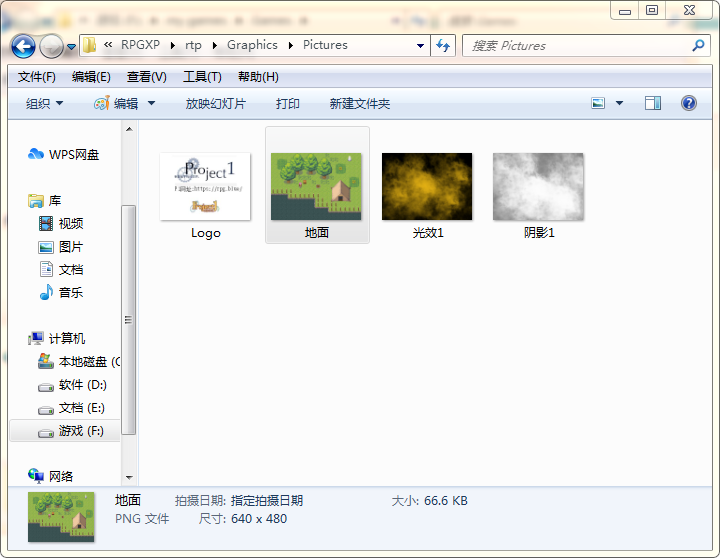Click the sidebar scrollbar thumb
The width and height of the screenshot is (720, 558).
pyautogui.click(x=129, y=320)
